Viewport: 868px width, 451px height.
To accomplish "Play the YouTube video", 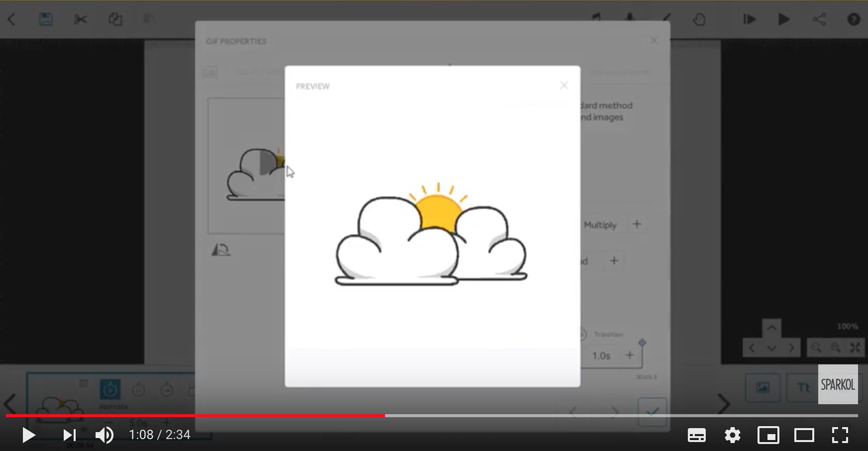I will click(28, 435).
